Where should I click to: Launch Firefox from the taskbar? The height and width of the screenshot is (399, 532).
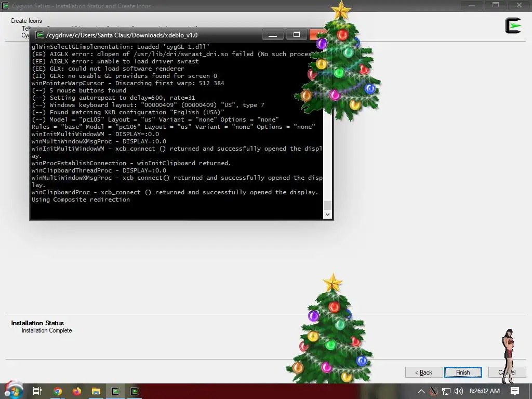tap(77, 391)
